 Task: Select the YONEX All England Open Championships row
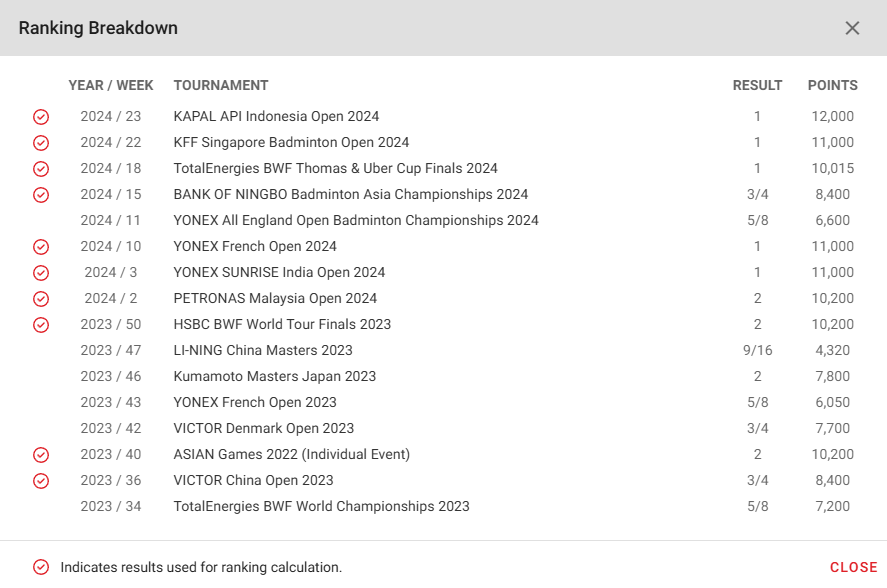pos(444,220)
